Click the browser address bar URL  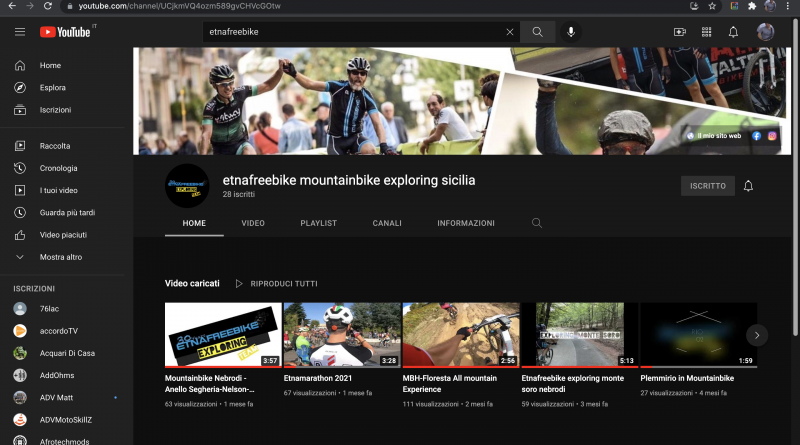pos(180,6)
